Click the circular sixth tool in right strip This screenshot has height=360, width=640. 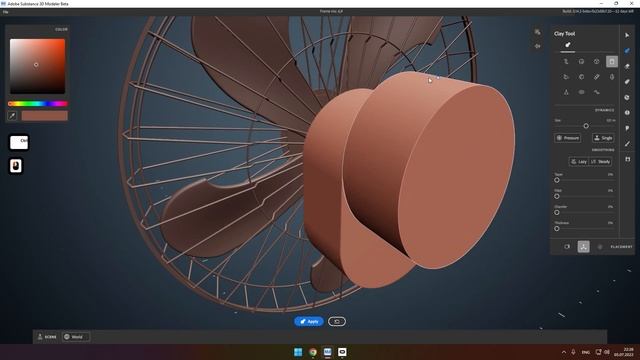pyautogui.click(x=627, y=113)
